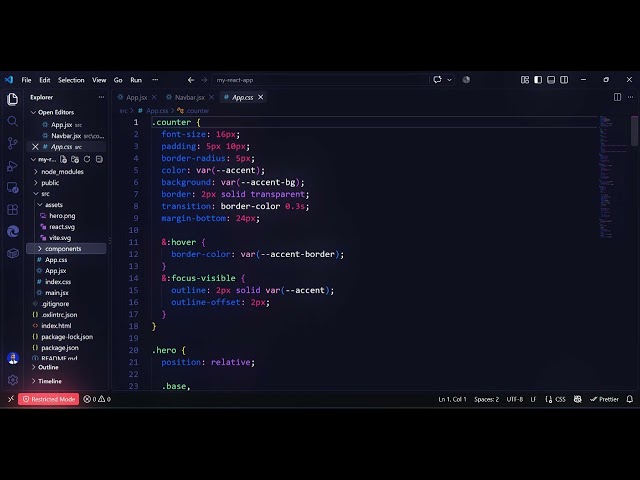This screenshot has width=640, height=480.
Task: Click the Restricted Mode button
Action: [49, 399]
